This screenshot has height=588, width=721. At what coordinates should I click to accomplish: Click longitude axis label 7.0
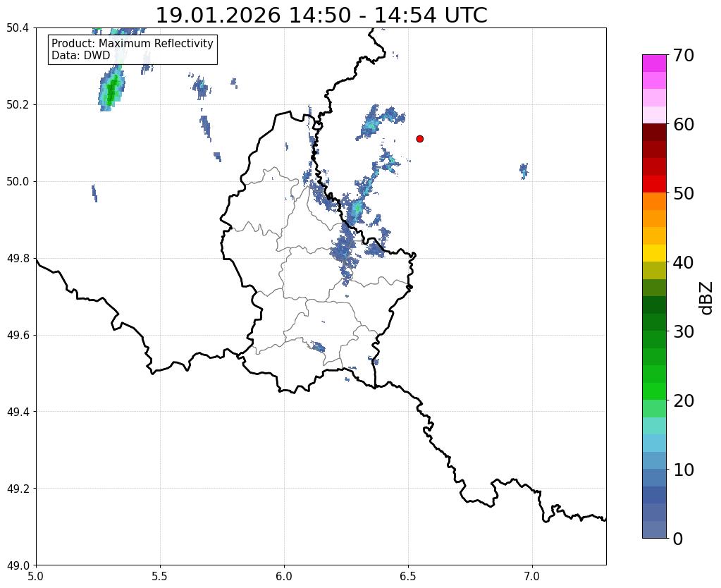click(532, 577)
